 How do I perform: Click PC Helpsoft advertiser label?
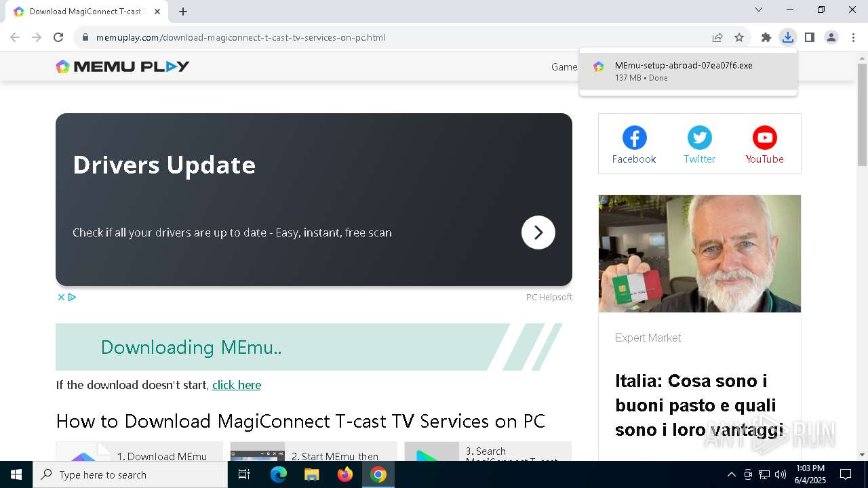click(549, 297)
